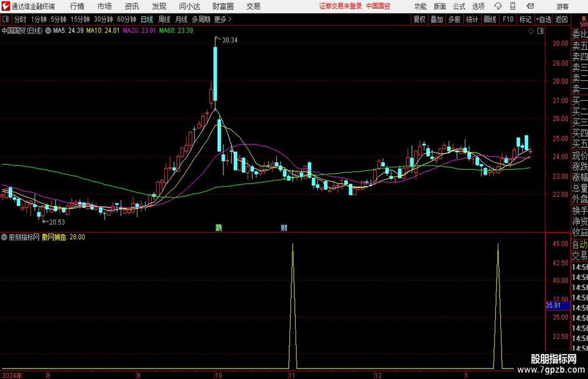The image size is (588, 379).
Task: Select the 日线 daily period tab
Action: 147,19
